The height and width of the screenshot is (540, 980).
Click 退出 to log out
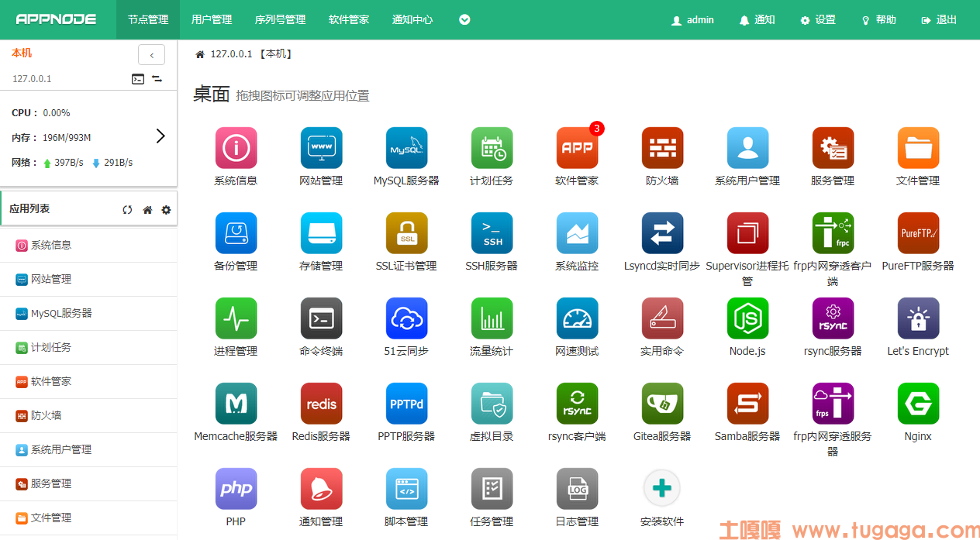pyautogui.click(x=939, y=20)
